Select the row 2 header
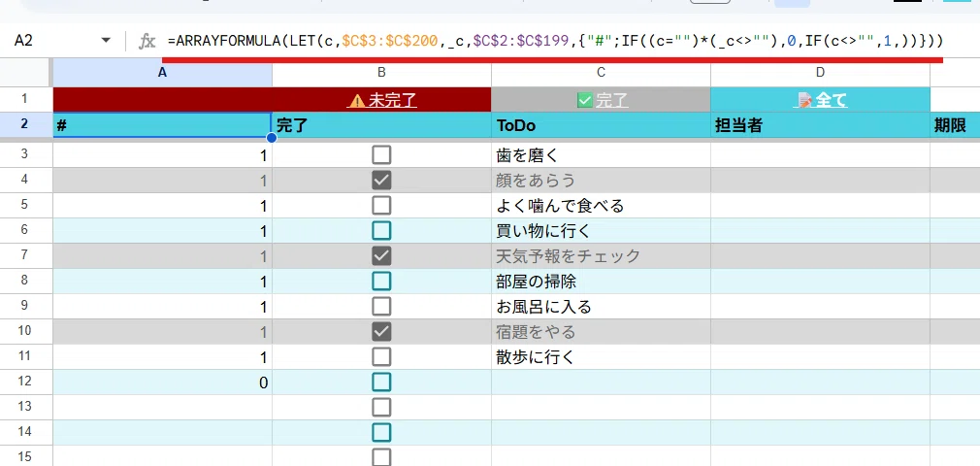This screenshot has width=980, height=466. [x=25, y=124]
